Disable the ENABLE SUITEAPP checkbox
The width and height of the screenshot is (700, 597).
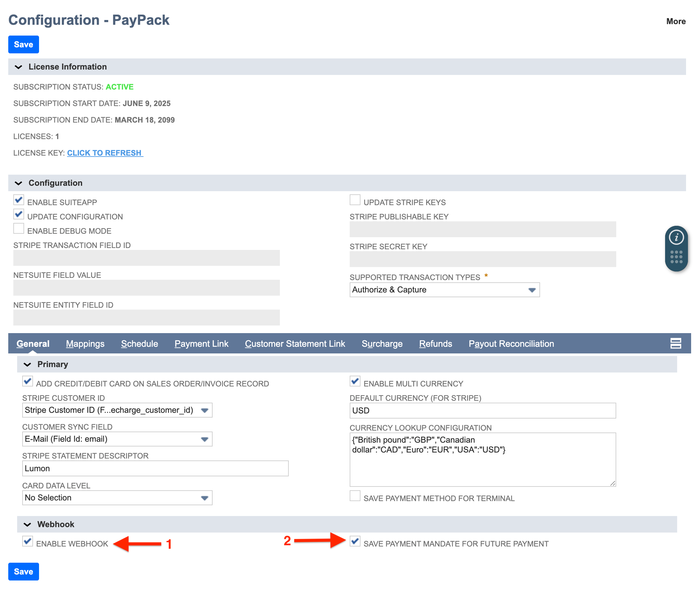(x=19, y=200)
